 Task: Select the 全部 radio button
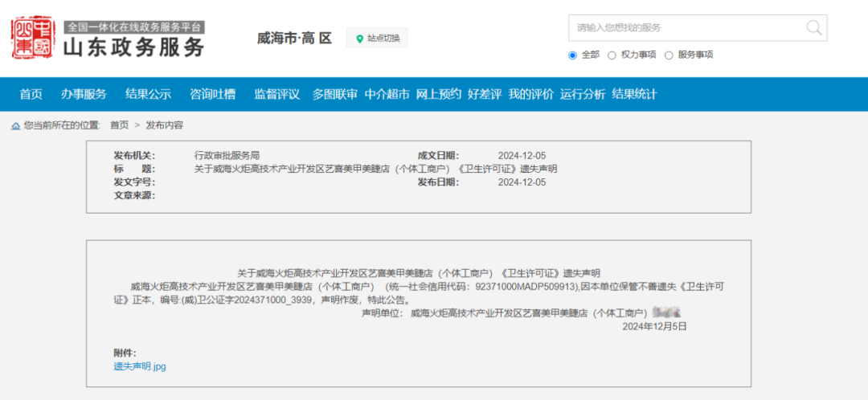coord(573,55)
